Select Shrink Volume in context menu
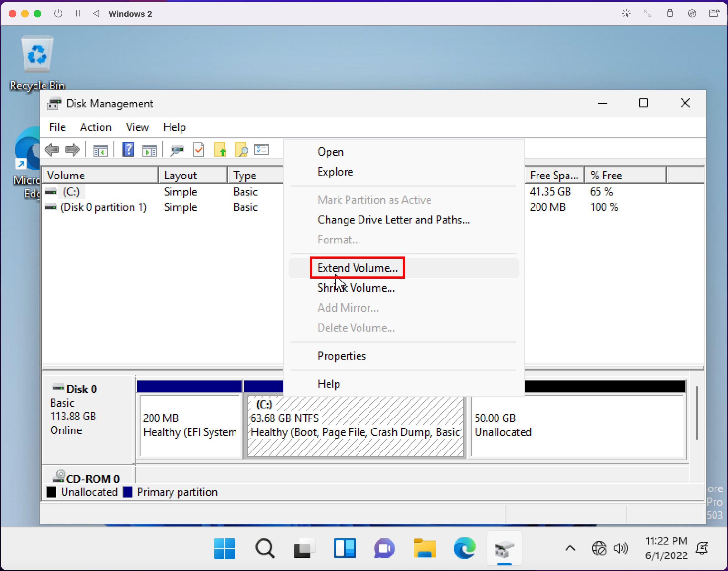Viewport: 728px width, 571px height. coord(356,288)
